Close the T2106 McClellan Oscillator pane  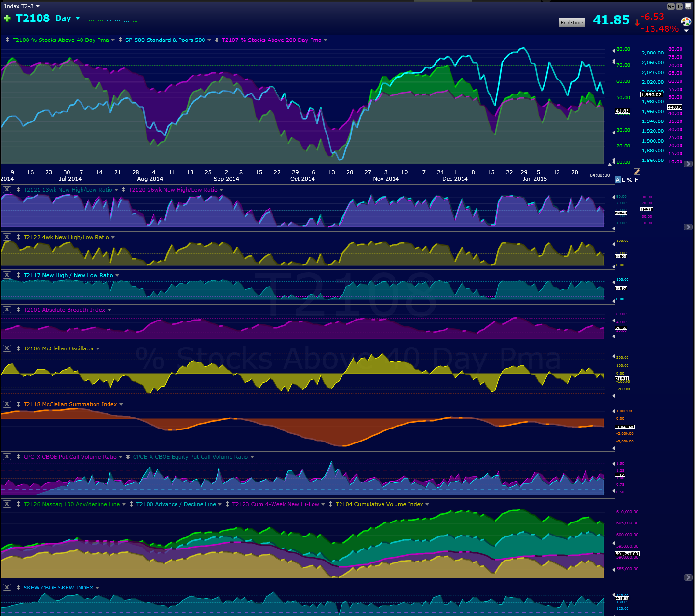(7, 348)
